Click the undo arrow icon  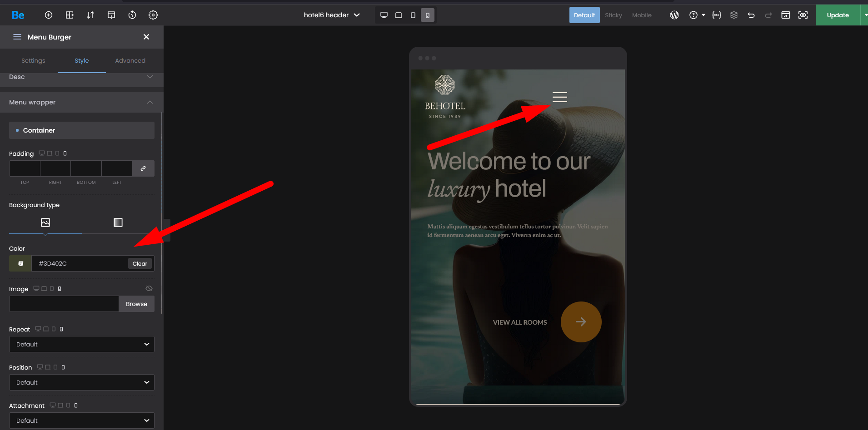click(x=751, y=15)
